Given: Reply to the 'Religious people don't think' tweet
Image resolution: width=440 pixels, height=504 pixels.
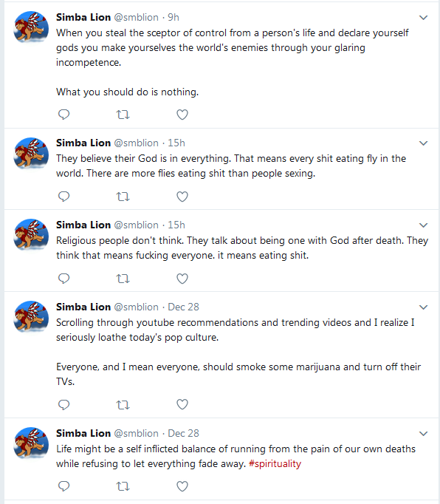Looking at the screenshot, I should tap(63, 279).
